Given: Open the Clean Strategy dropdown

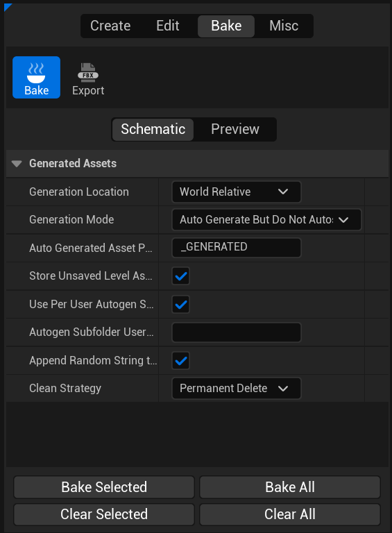Looking at the screenshot, I should click(237, 388).
